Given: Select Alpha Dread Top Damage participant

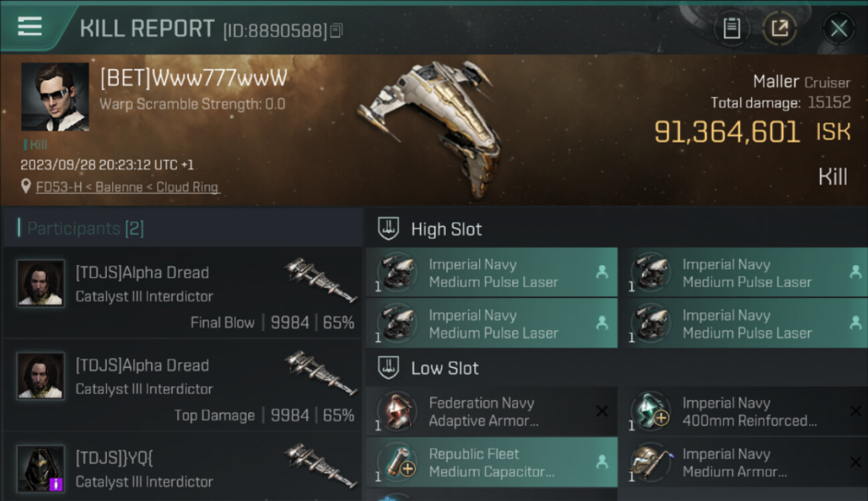Looking at the screenshot, I should 182,385.
